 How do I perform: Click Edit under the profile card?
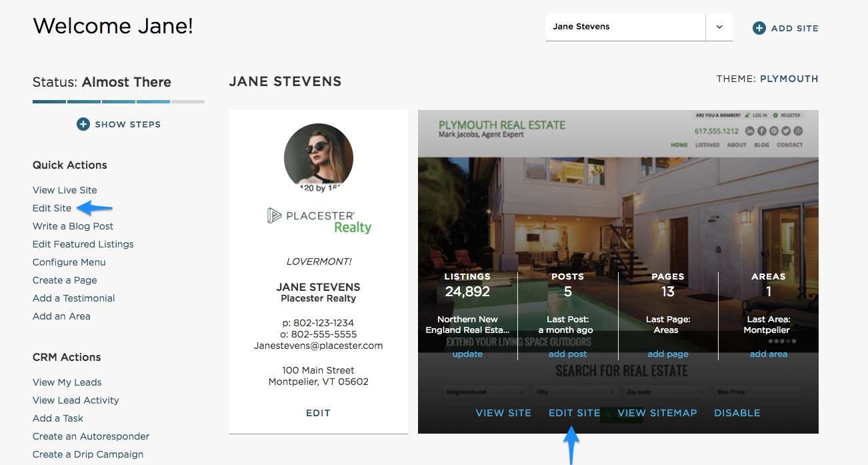click(319, 413)
